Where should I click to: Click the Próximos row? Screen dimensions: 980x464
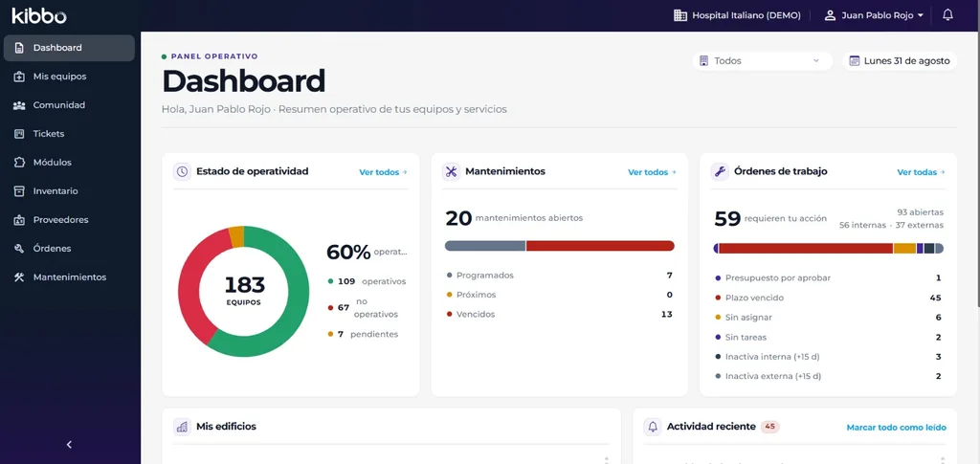point(559,295)
